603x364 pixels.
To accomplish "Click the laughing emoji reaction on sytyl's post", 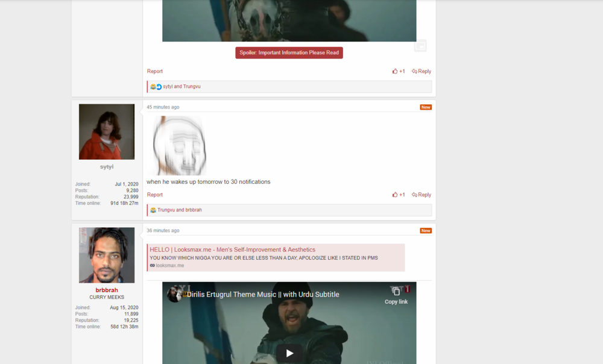I will (153, 210).
